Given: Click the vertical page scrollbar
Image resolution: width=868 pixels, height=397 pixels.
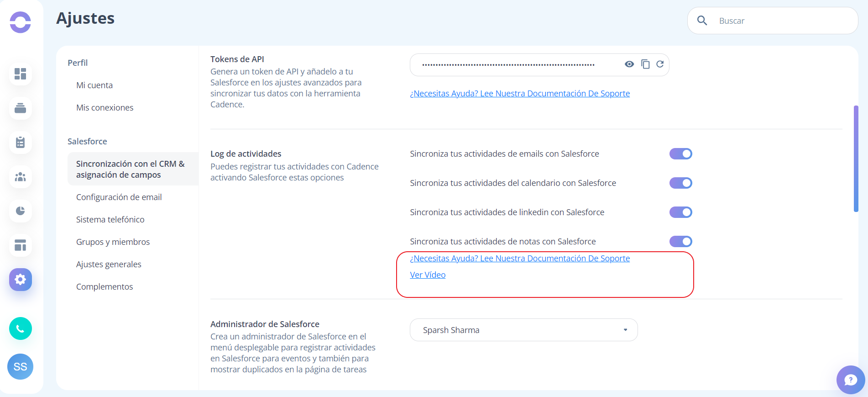Looking at the screenshot, I should tap(856, 159).
